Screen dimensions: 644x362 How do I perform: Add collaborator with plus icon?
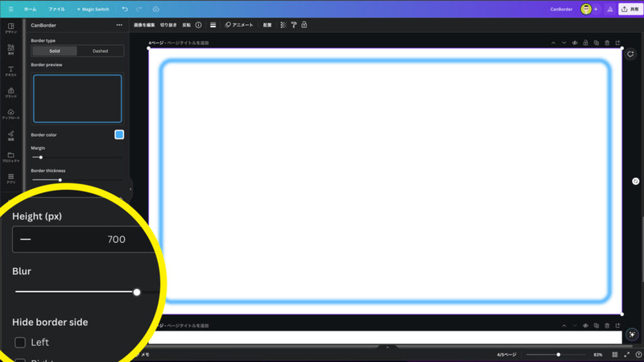596,9
